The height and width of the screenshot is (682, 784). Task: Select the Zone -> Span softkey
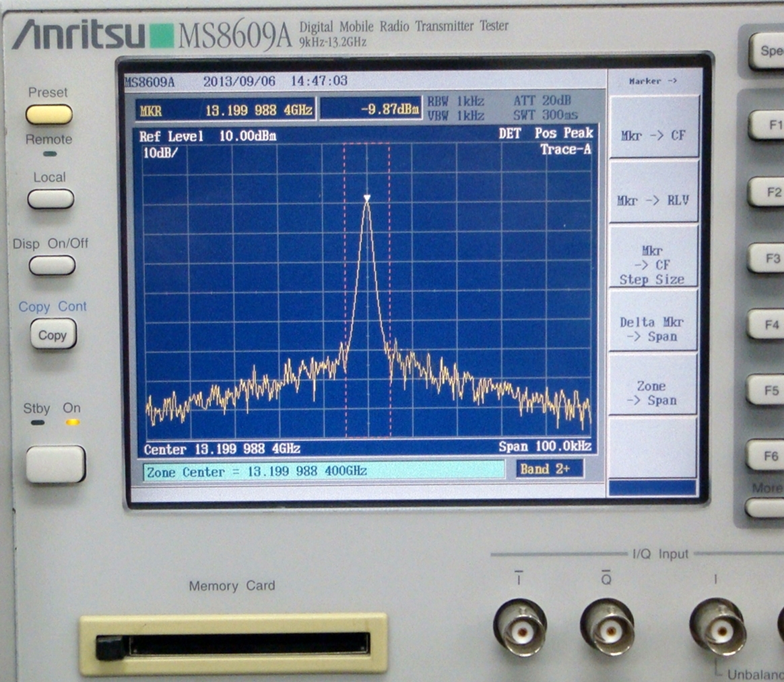coord(653,385)
